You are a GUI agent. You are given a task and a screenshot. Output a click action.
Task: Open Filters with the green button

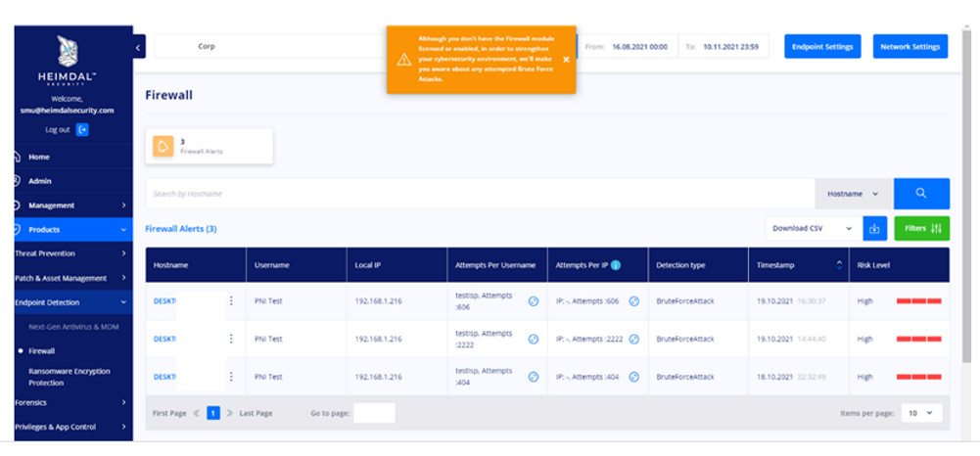click(x=922, y=229)
